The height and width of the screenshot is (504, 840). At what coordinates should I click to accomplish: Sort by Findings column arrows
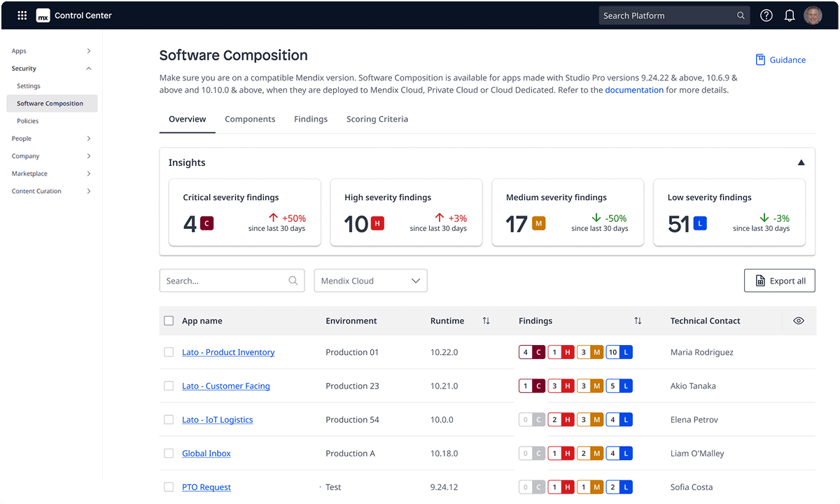pyautogui.click(x=638, y=321)
